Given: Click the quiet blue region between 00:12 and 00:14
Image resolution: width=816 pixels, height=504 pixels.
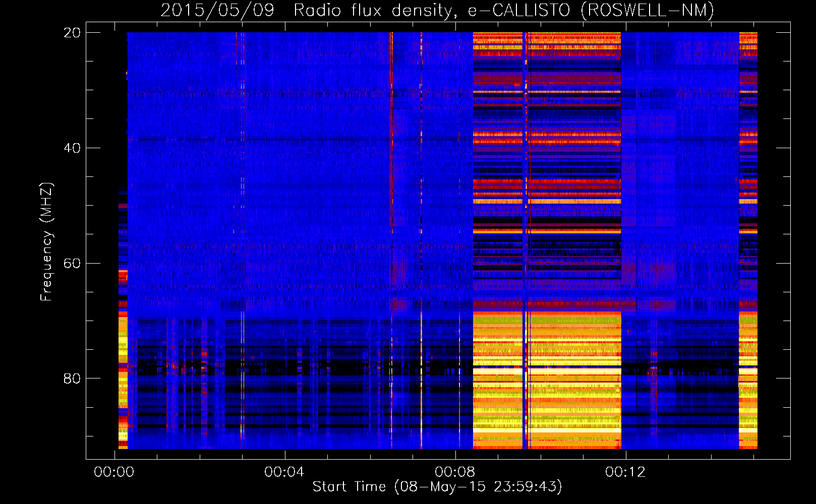Looking at the screenshot, I should coord(681,151).
